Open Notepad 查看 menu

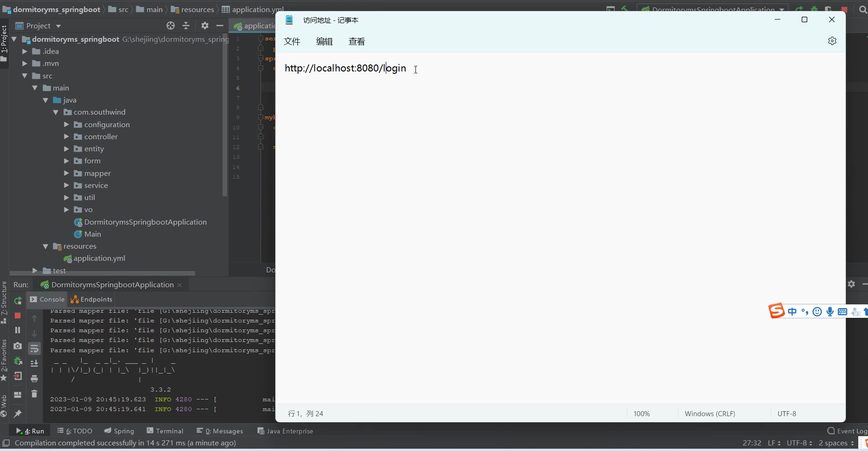[357, 41]
